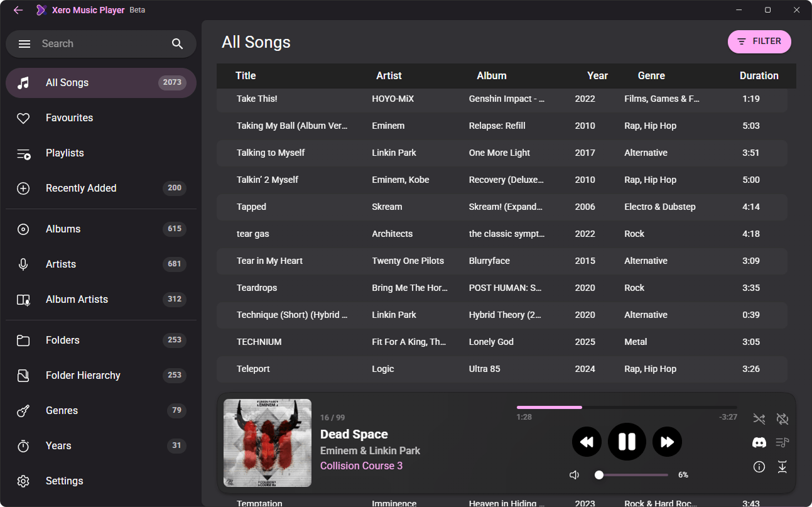Mute using the speaker icon
This screenshot has height=507, width=812.
pyautogui.click(x=574, y=475)
